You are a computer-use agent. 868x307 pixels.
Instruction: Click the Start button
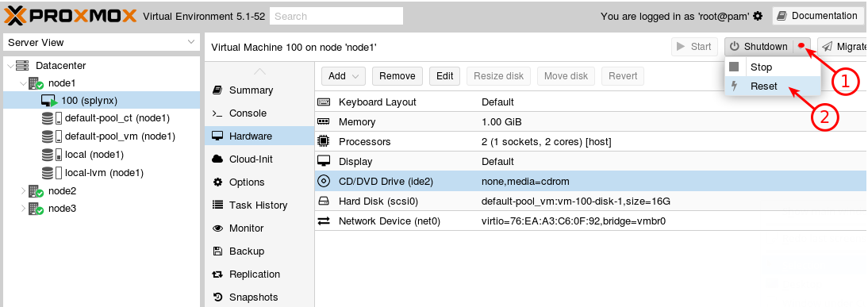(x=695, y=47)
